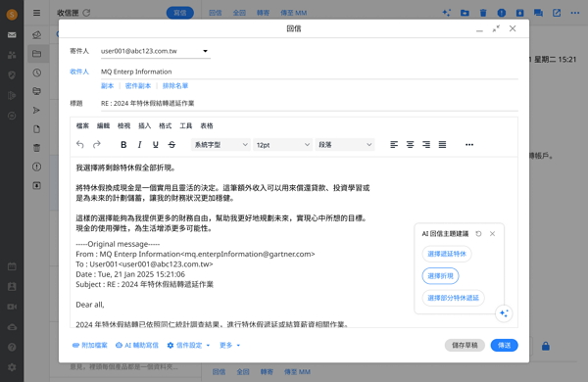Select AI suggestion 選擇部分特休遞延

click(453, 298)
